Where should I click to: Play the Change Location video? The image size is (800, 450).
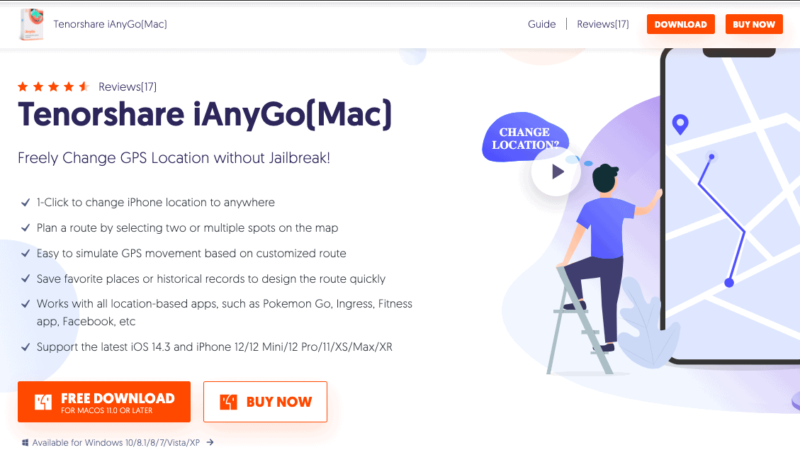pos(556,172)
